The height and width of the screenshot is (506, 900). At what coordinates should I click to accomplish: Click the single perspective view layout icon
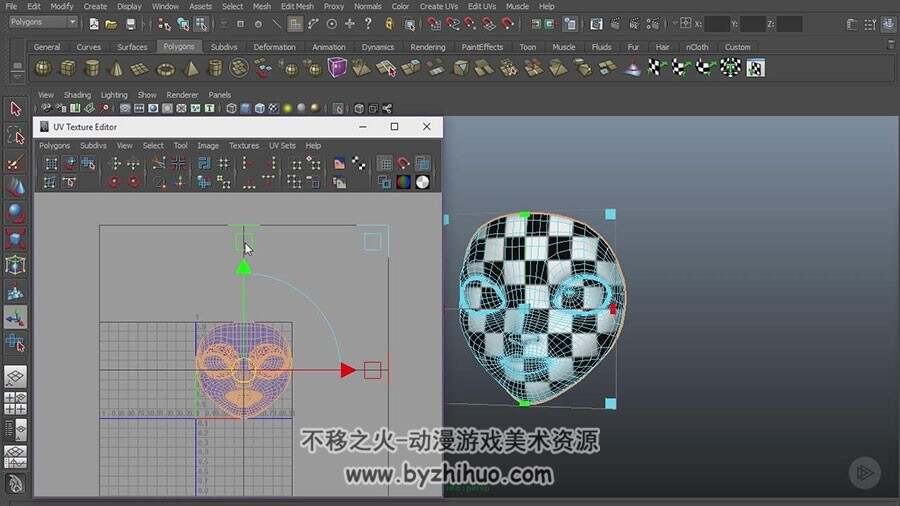point(15,376)
